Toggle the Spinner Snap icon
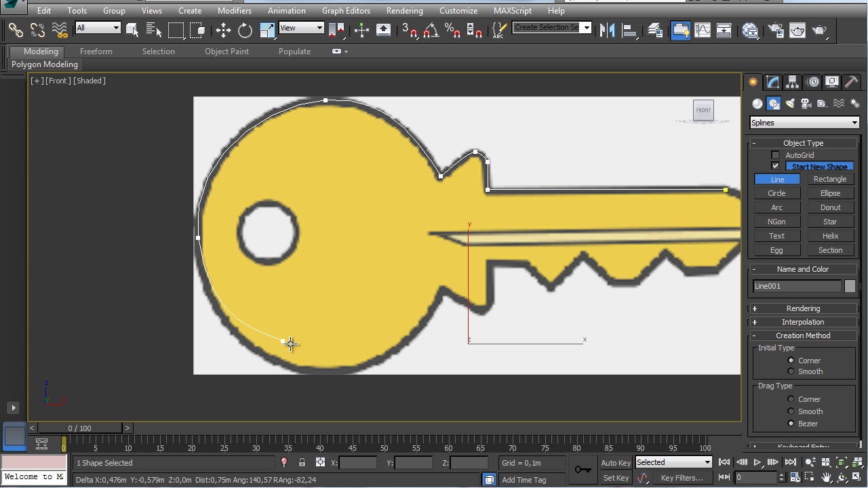 pos(474,30)
